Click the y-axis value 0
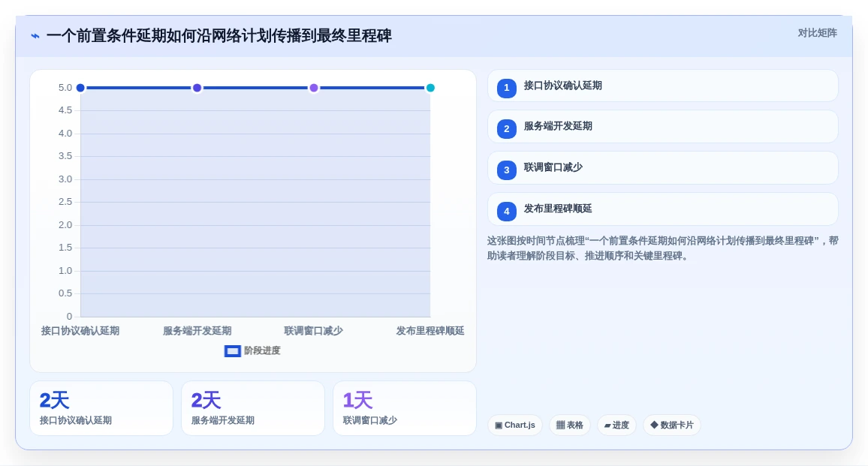This screenshot has height=466, width=868. (x=69, y=317)
